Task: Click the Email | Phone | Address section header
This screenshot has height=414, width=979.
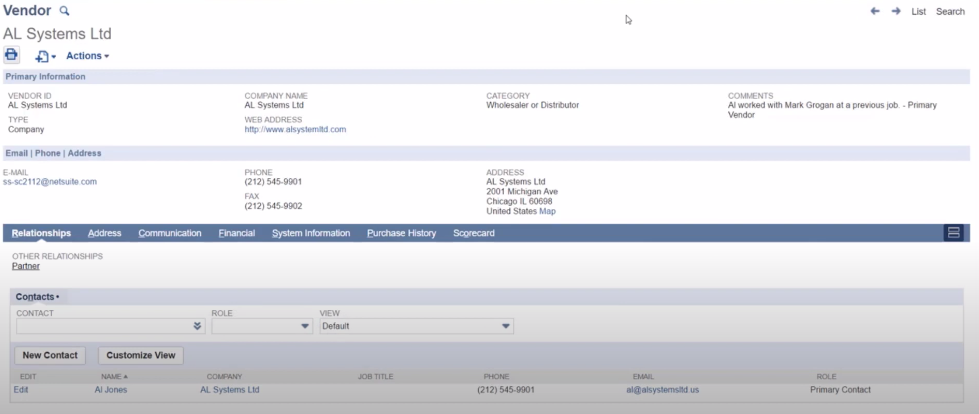Action: [53, 153]
